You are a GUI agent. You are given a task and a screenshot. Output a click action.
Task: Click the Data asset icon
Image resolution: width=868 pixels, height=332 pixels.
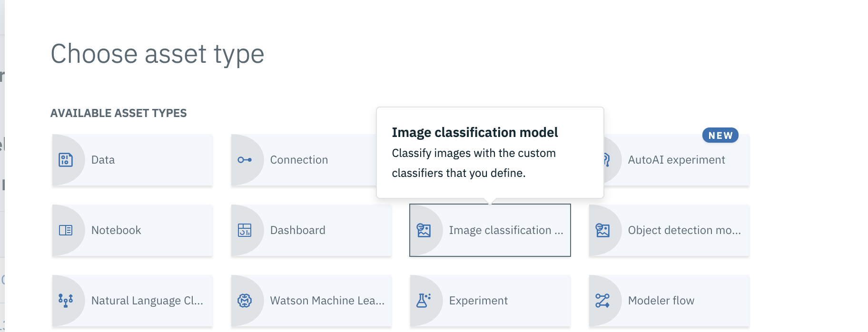66,160
